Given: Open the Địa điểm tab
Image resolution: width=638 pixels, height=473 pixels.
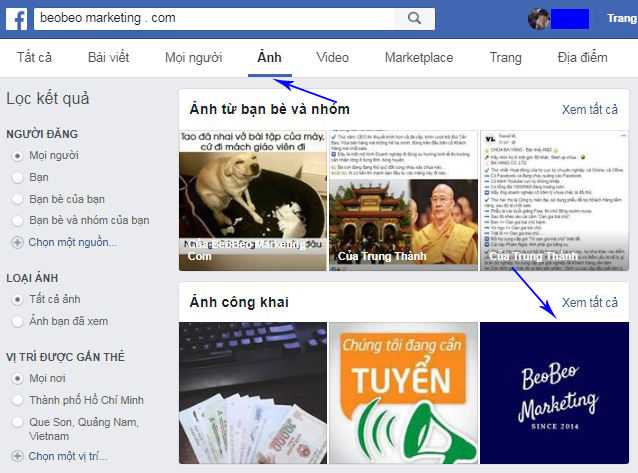Looking at the screenshot, I should [583, 57].
